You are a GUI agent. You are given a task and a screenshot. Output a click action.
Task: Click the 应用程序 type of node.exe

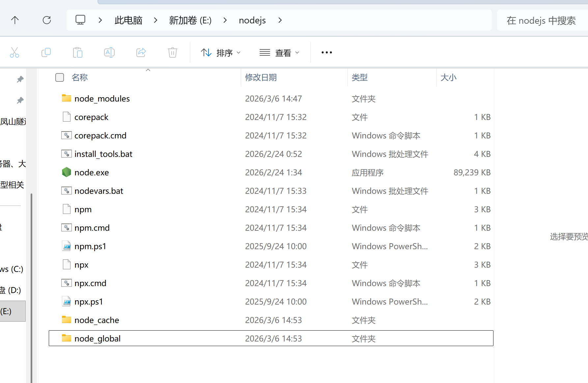[x=368, y=172]
